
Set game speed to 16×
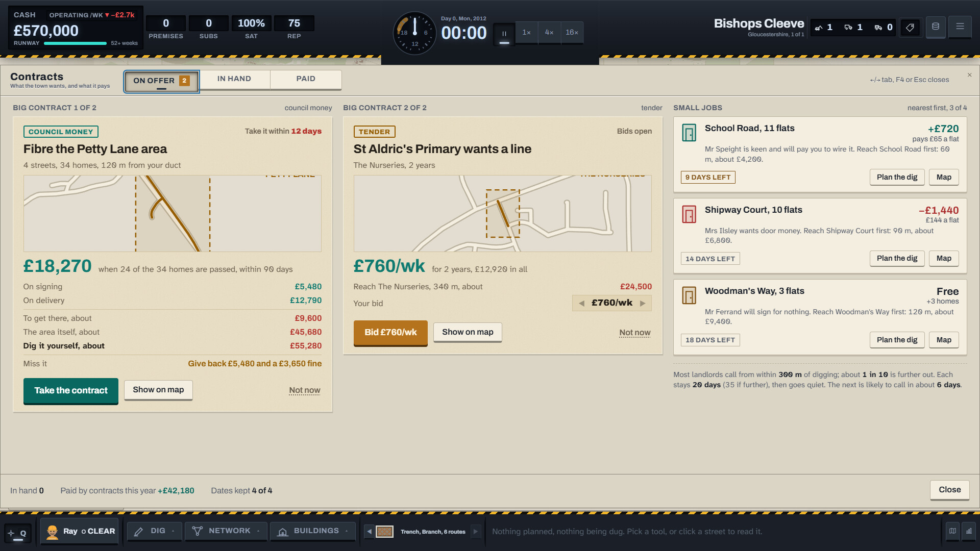pos(572,33)
